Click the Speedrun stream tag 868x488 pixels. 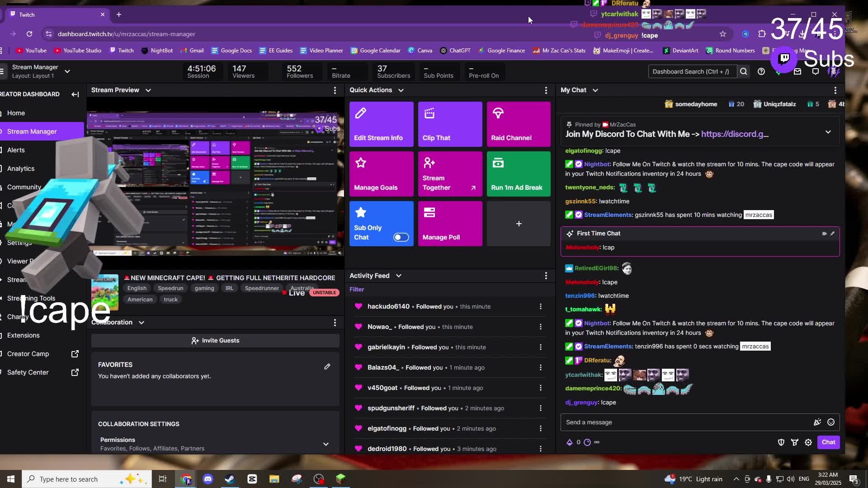point(170,288)
